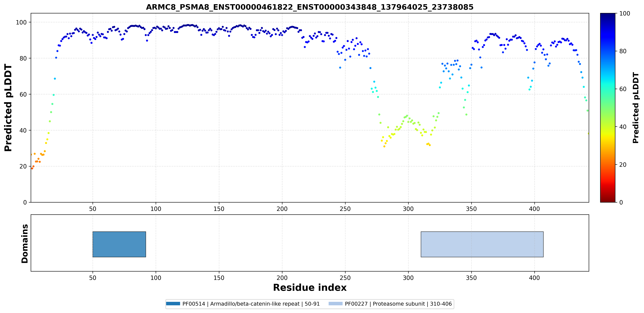This screenshot has height=313, width=644.
Task: Click x-axis tick 250 under the scatter plot
Action: point(345,209)
